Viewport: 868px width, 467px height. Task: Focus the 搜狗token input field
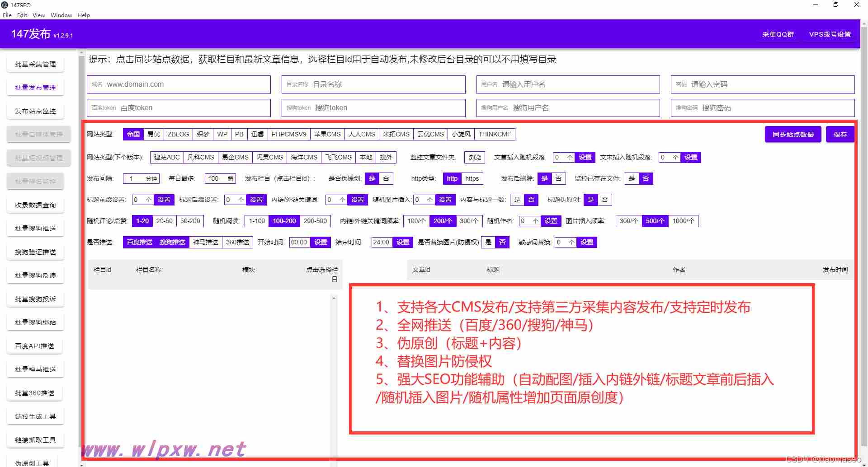(373, 108)
